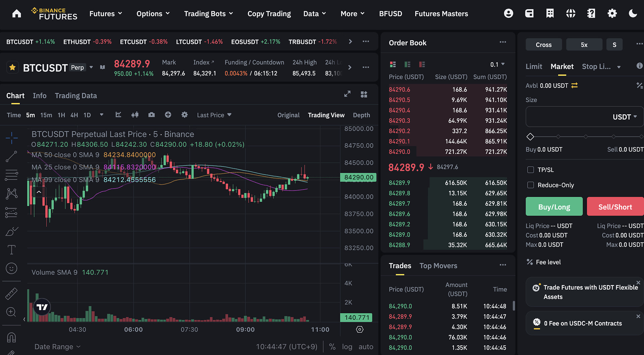Open order book 0.1 precision dropdown

pyautogui.click(x=497, y=64)
